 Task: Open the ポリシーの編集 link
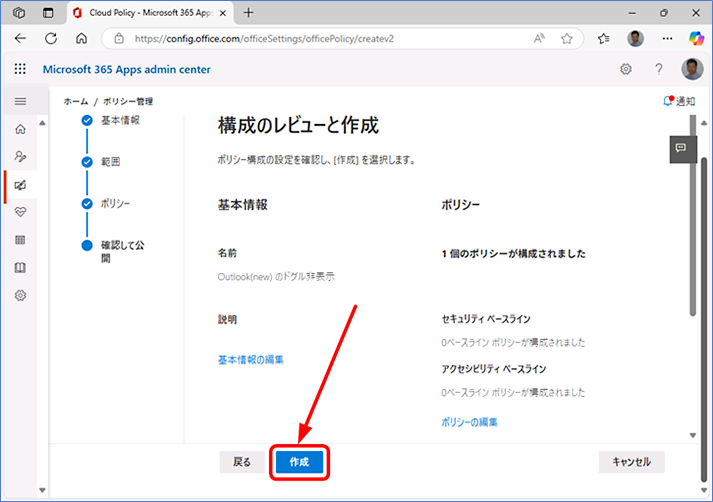(469, 422)
